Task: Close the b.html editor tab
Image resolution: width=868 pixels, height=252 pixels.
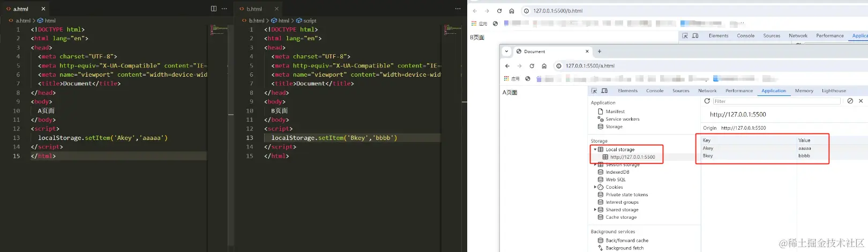Action: 276,9
